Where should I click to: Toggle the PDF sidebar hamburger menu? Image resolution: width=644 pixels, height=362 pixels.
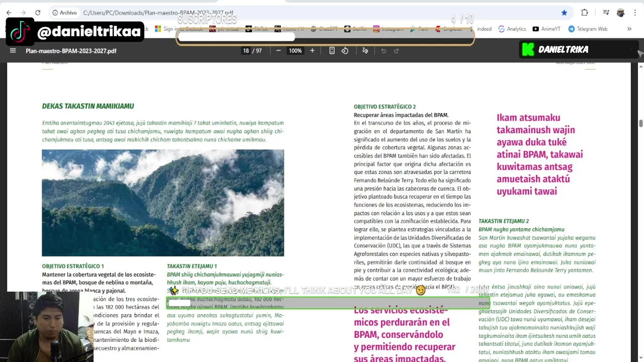click(x=13, y=51)
